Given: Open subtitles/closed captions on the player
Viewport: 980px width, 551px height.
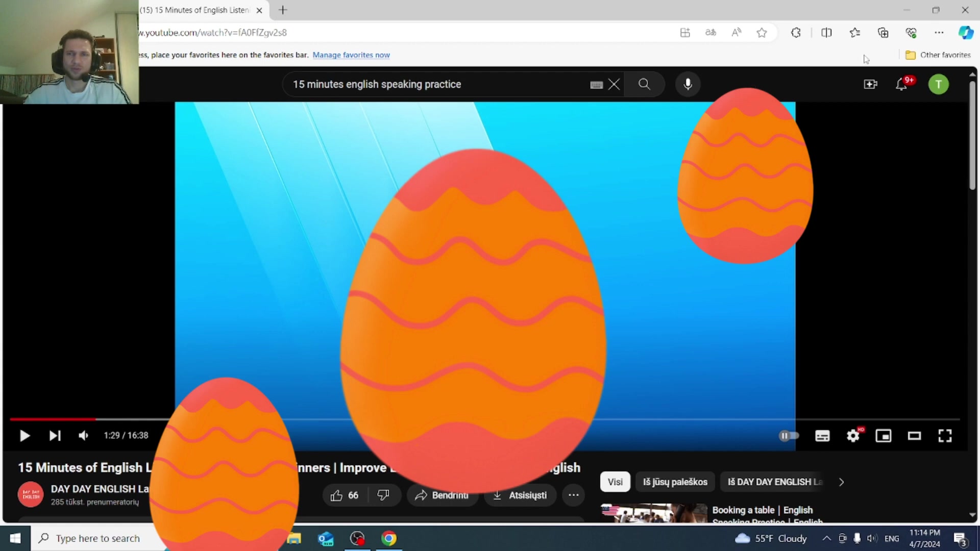Looking at the screenshot, I should point(822,435).
